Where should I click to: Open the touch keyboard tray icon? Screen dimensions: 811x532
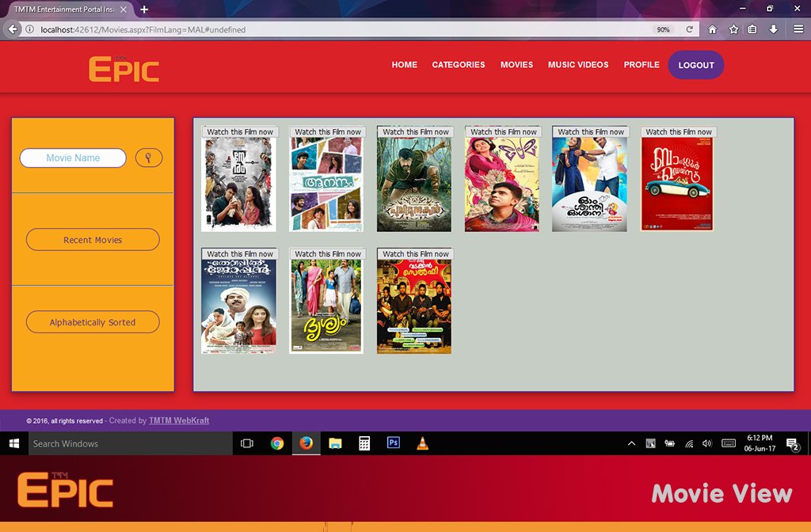(729, 443)
